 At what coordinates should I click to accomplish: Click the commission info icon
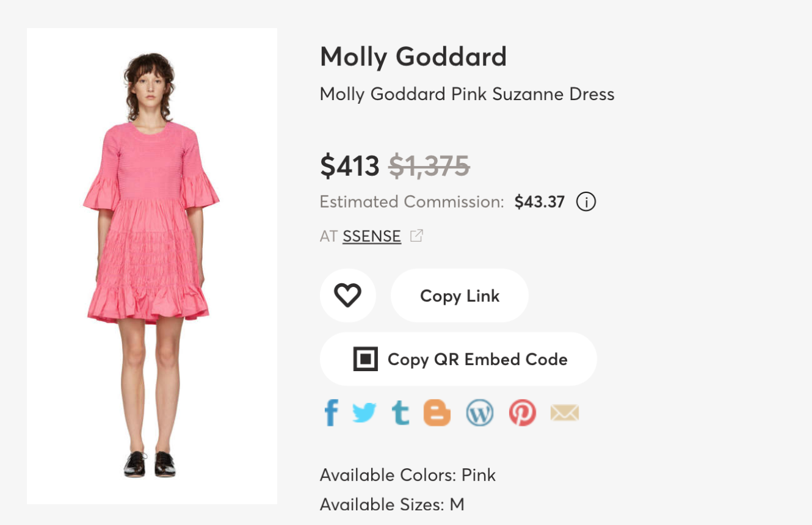pyautogui.click(x=586, y=201)
